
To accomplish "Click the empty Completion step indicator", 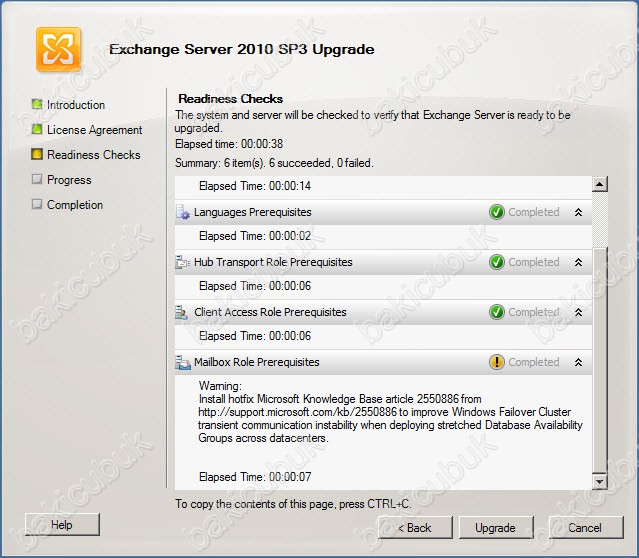I will click(x=37, y=204).
